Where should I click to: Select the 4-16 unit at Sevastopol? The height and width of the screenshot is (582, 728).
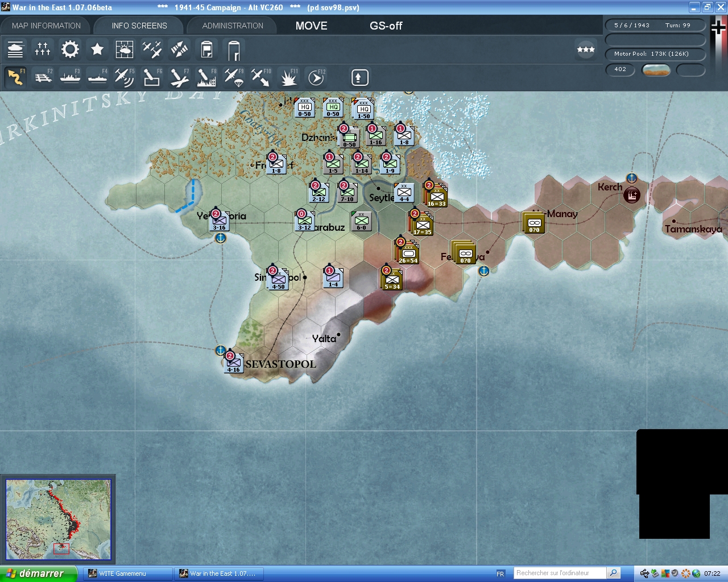[x=233, y=363]
